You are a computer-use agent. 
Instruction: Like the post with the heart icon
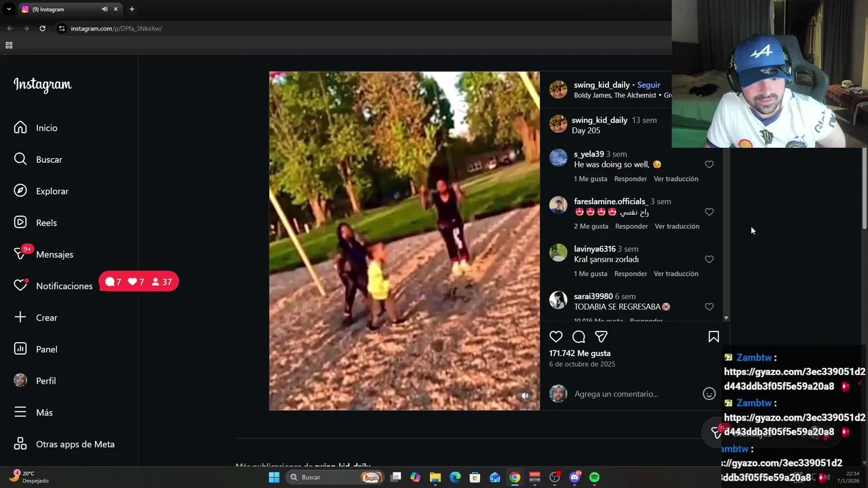pos(556,337)
